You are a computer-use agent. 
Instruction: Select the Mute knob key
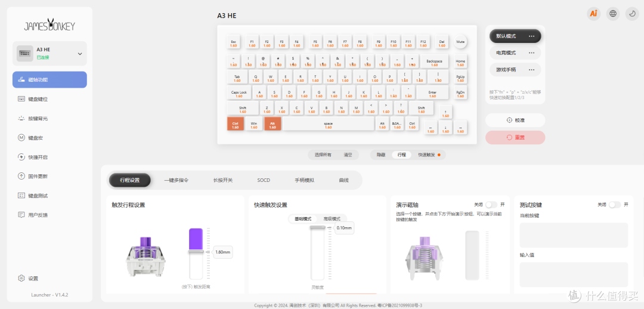coord(460,42)
